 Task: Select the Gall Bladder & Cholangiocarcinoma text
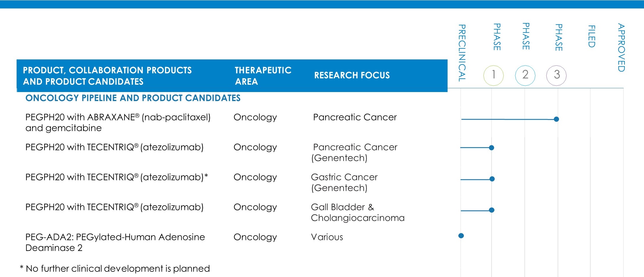click(x=358, y=212)
